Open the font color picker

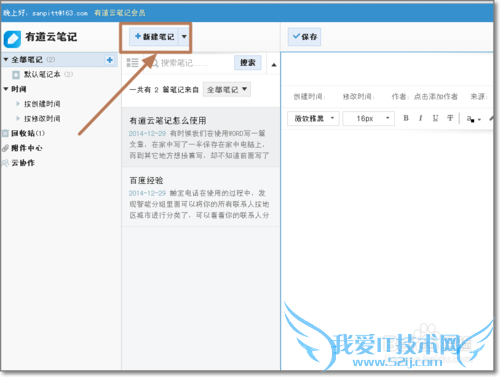[x=473, y=119]
